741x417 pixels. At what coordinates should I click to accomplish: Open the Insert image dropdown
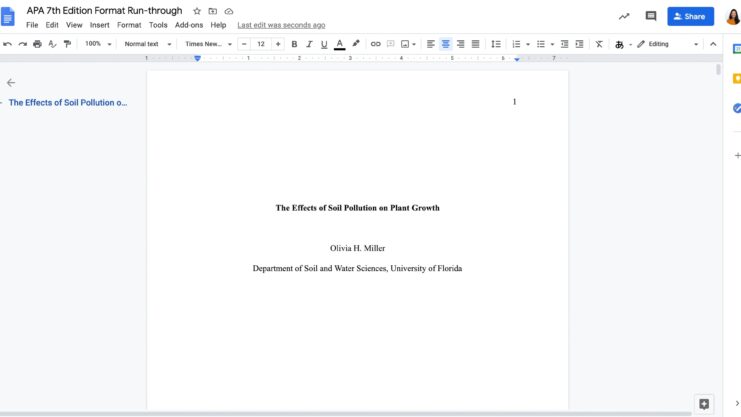tap(408, 44)
